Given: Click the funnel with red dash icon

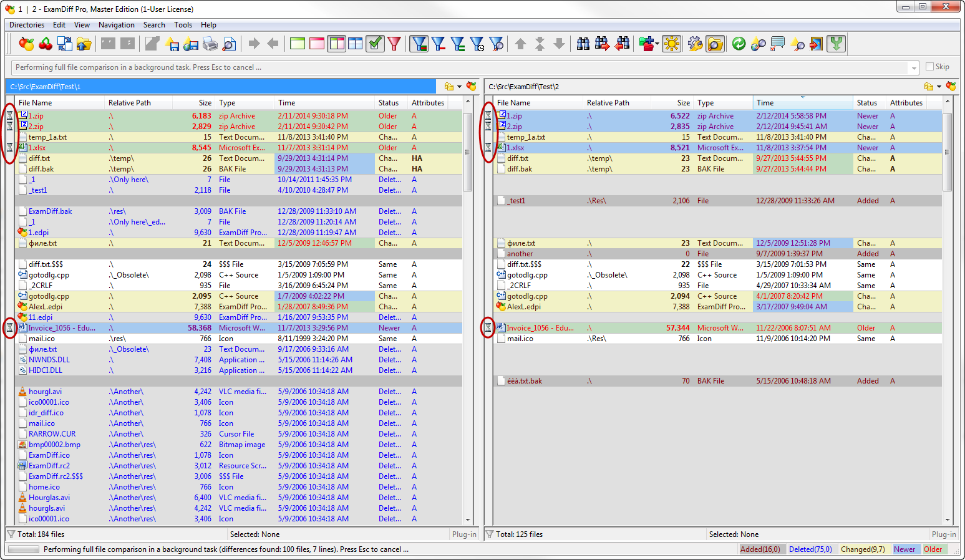Looking at the screenshot, I should 439,44.
